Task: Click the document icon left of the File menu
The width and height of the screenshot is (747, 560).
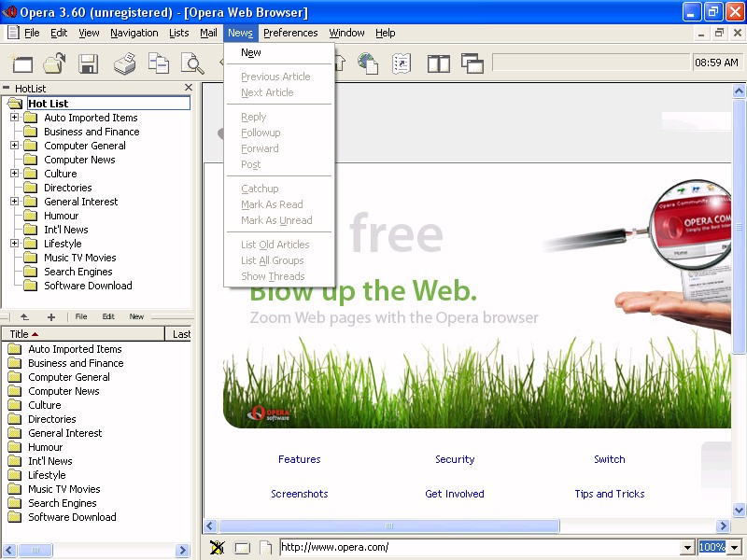Action: (x=13, y=33)
